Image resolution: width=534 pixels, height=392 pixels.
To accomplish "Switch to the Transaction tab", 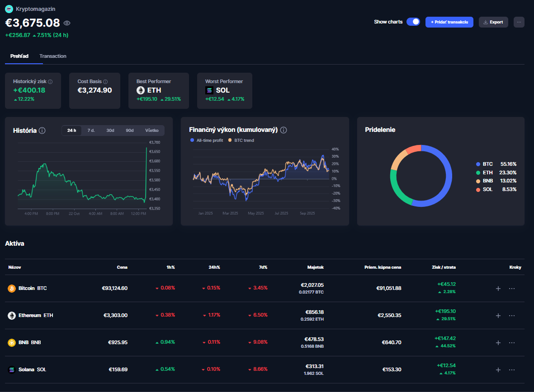I will coord(53,56).
